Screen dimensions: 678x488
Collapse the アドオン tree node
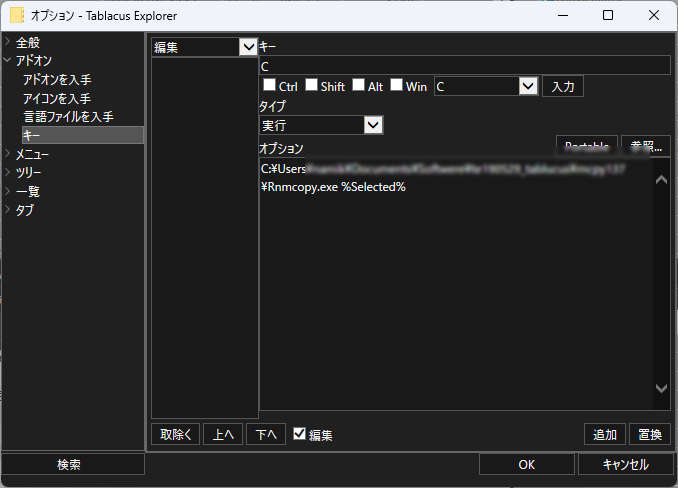click(x=7, y=60)
